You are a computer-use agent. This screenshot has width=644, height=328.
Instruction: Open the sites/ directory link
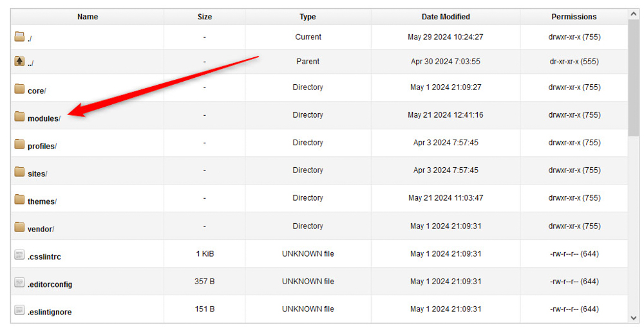(x=37, y=174)
